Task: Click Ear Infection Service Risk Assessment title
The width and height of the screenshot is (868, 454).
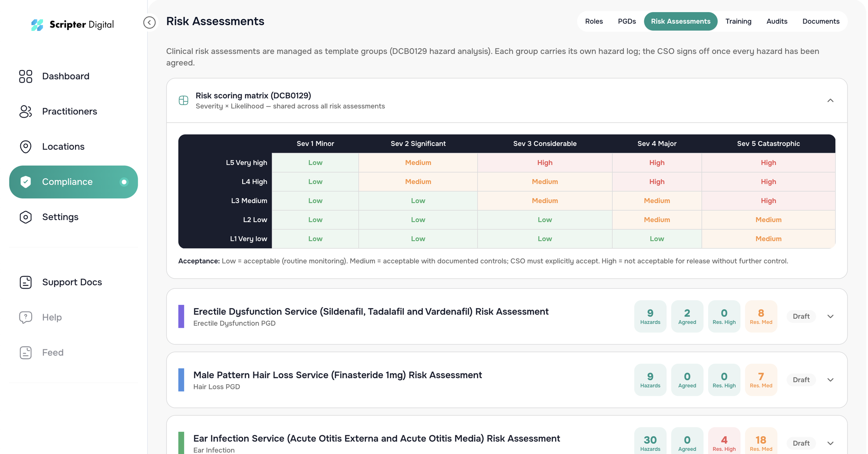Action: point(377,439)
